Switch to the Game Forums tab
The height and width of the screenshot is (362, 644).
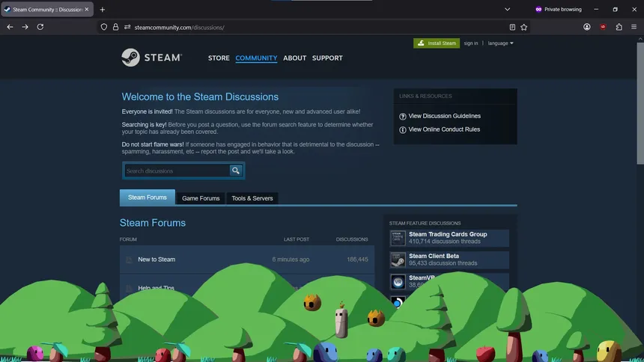click(x=201, y=198)
